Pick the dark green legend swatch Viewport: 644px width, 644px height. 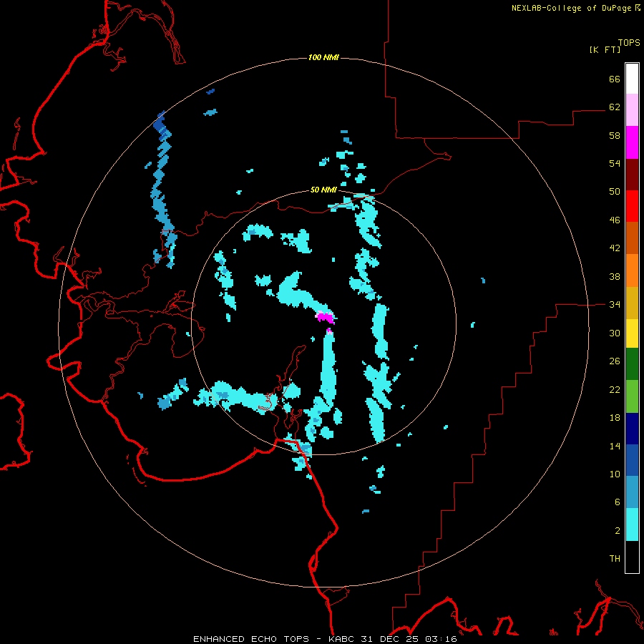point(632,364)
